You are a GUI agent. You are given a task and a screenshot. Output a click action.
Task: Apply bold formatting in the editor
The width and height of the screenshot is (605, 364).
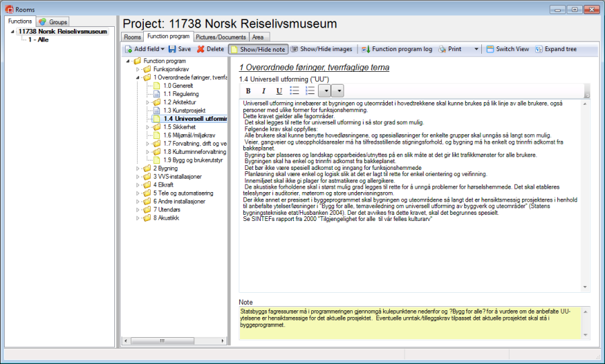pyautogui.click(x=248, y=91)
